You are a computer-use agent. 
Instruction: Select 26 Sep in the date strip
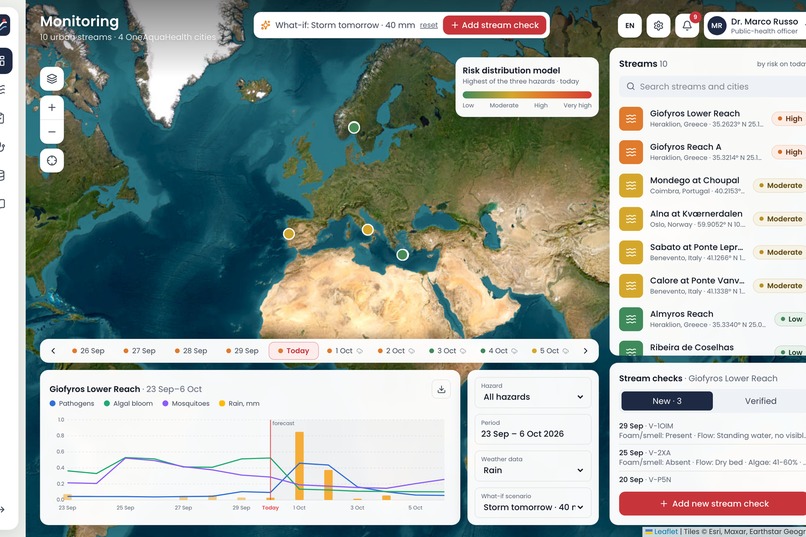tap(88, 351)
